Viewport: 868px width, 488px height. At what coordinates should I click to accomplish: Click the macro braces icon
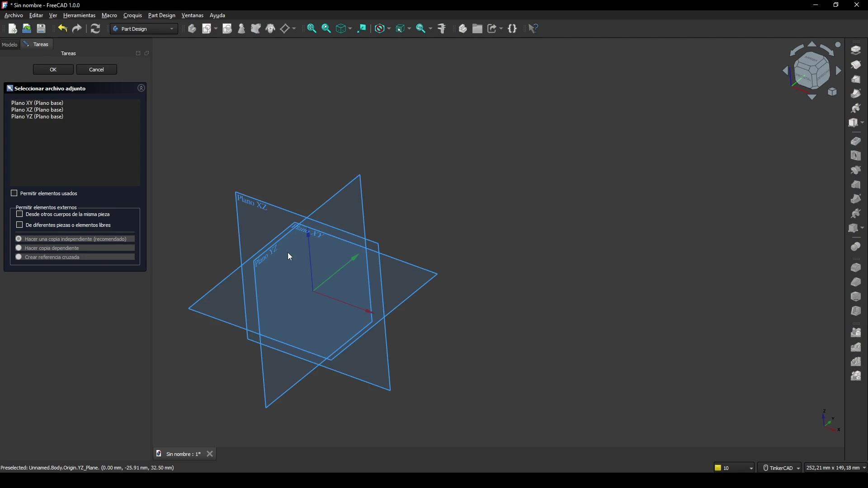[x=513, y=29]
